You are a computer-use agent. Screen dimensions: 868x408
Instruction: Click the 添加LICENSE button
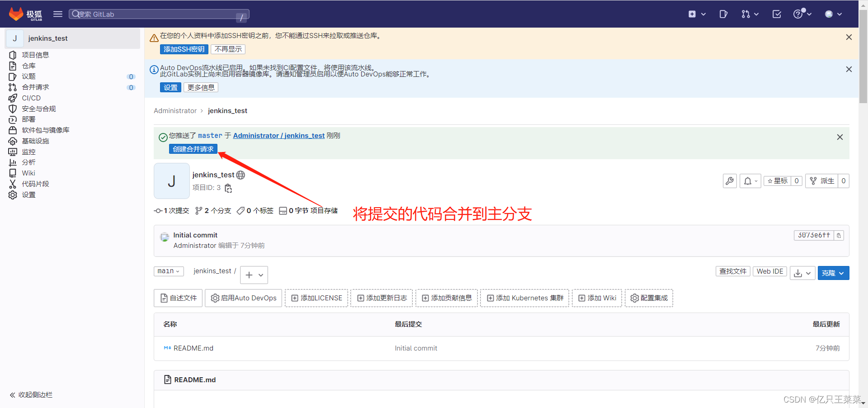pos(316,298)
